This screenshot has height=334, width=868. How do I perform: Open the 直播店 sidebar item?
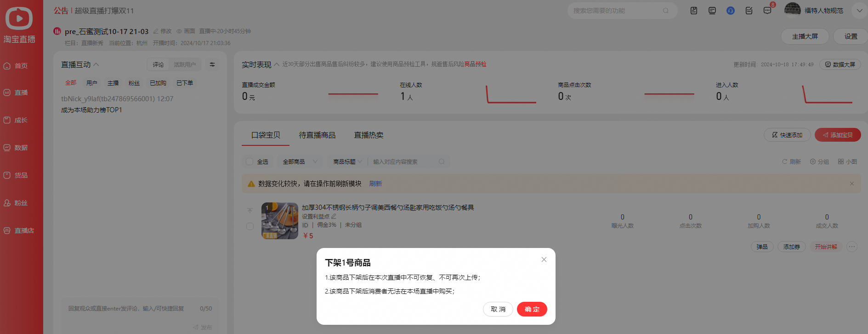click(x=19, y=230)
